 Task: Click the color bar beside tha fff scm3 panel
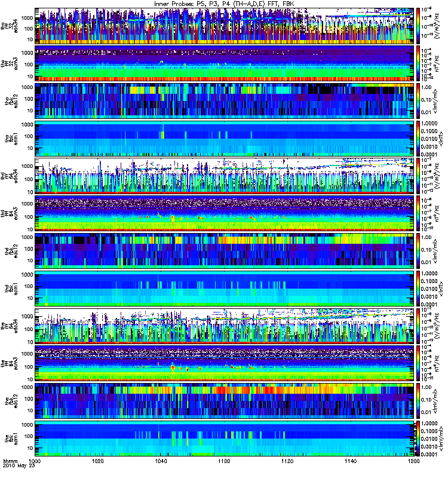[418, 63]
